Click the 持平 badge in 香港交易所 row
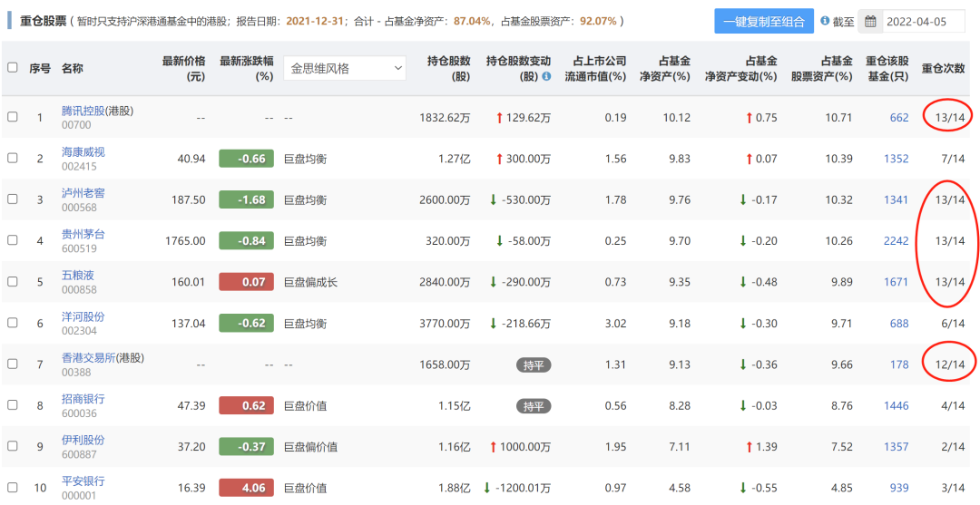The width and height of the screenshot is (980, 505). (x=534, y=365)
